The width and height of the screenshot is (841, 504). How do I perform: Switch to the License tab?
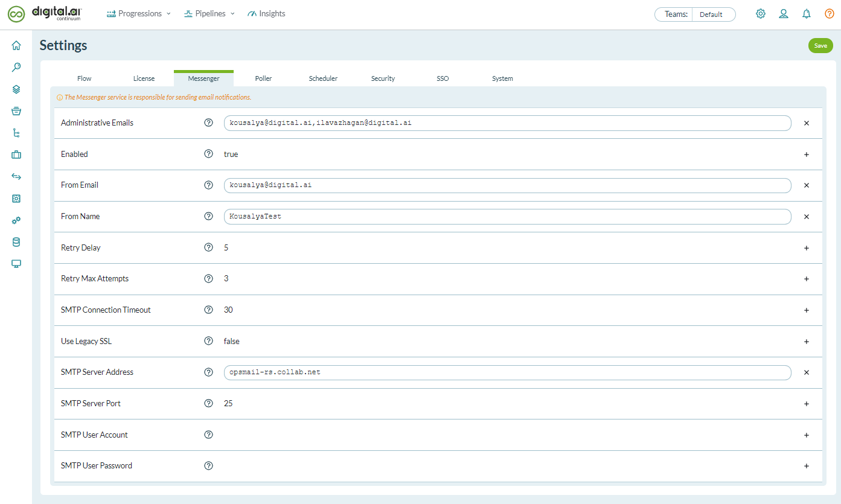[x=144, y=78]
